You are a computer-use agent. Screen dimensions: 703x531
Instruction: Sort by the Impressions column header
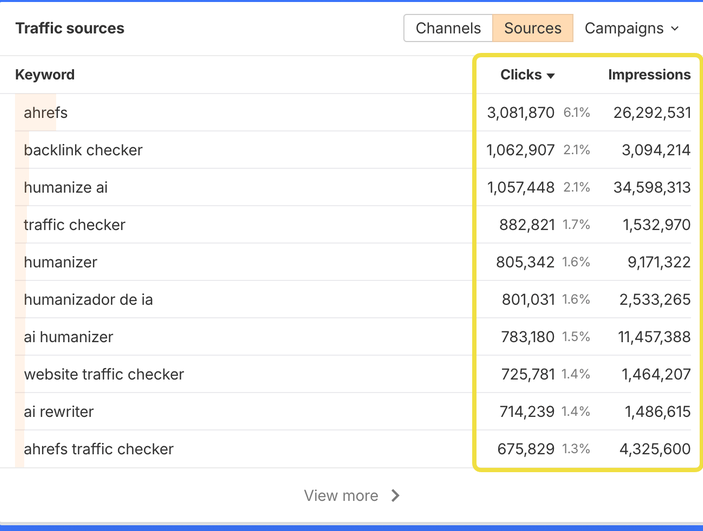click(x=649, y=74)
